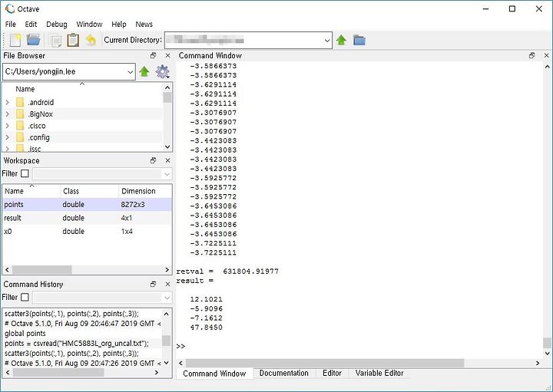Open the Window menu
This screenshot has width=553, height=392.
(x=89, y=25)
